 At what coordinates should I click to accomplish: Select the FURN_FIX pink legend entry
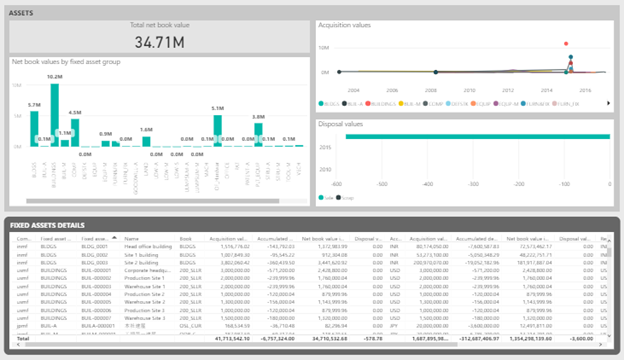click(566, 104)
